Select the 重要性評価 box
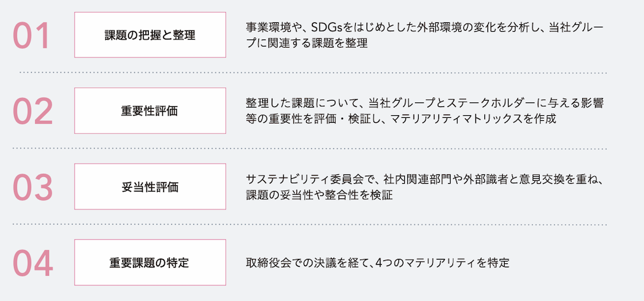The image size is (644, 301). coord(150,111)
